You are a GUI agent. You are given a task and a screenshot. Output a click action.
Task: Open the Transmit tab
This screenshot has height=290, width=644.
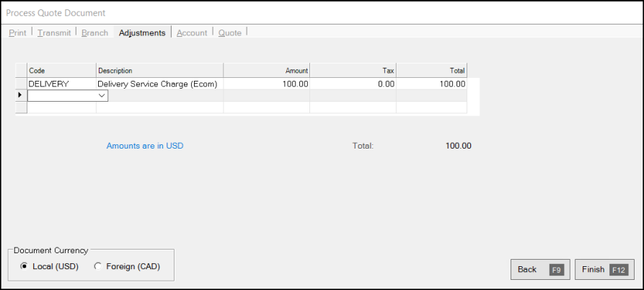point(54,33)
